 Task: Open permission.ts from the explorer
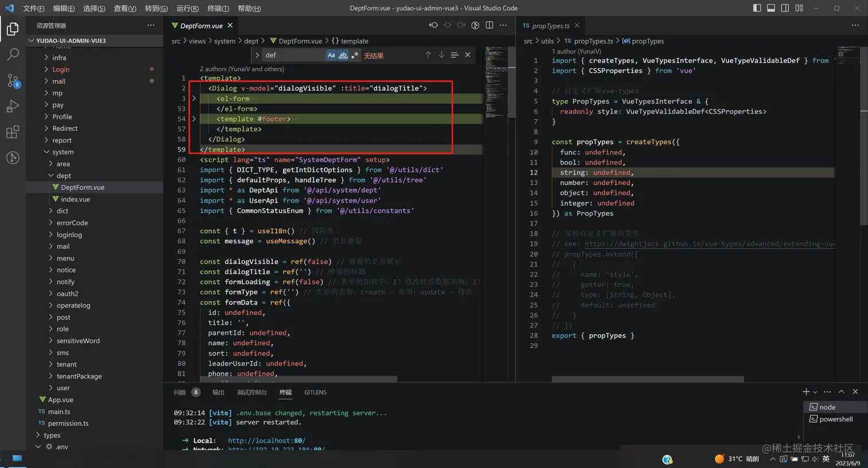pos(68,423)
